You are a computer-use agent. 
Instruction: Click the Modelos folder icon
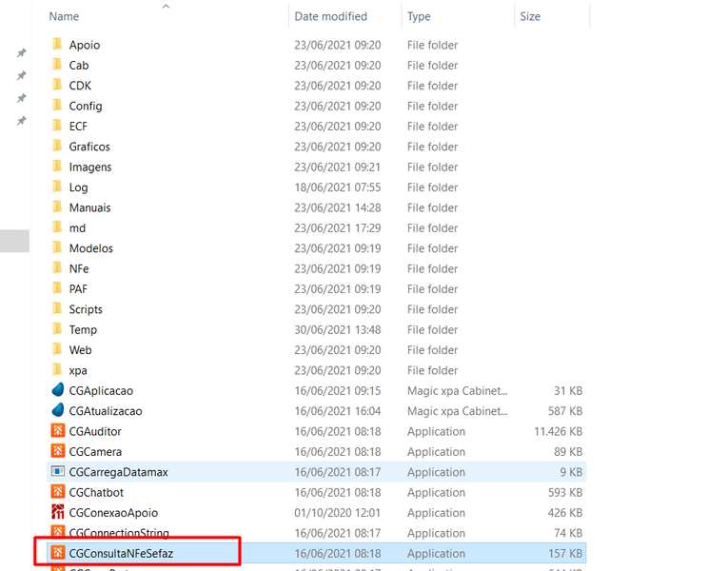coord(57,247)
